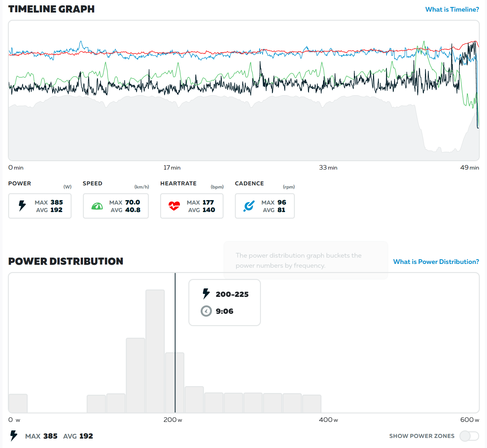Click the clock icon beside 9:06
The height and width of the screenshot is (448, 487).
coord(206,311)
